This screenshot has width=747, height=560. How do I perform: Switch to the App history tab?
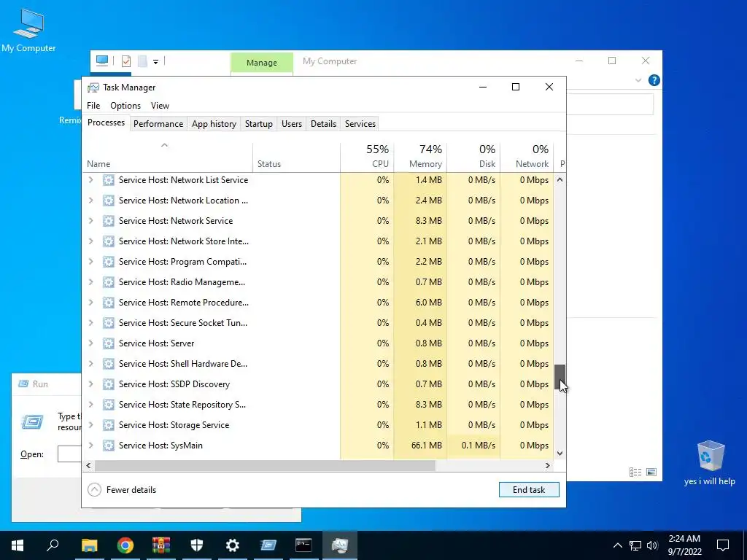click(x=214, y=124)
